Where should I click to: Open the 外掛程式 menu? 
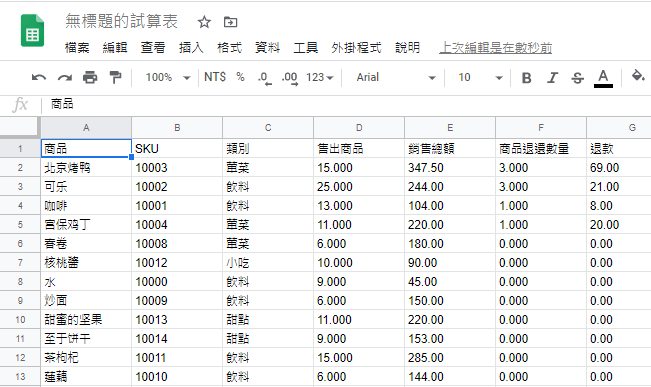(x=356, y=48)
